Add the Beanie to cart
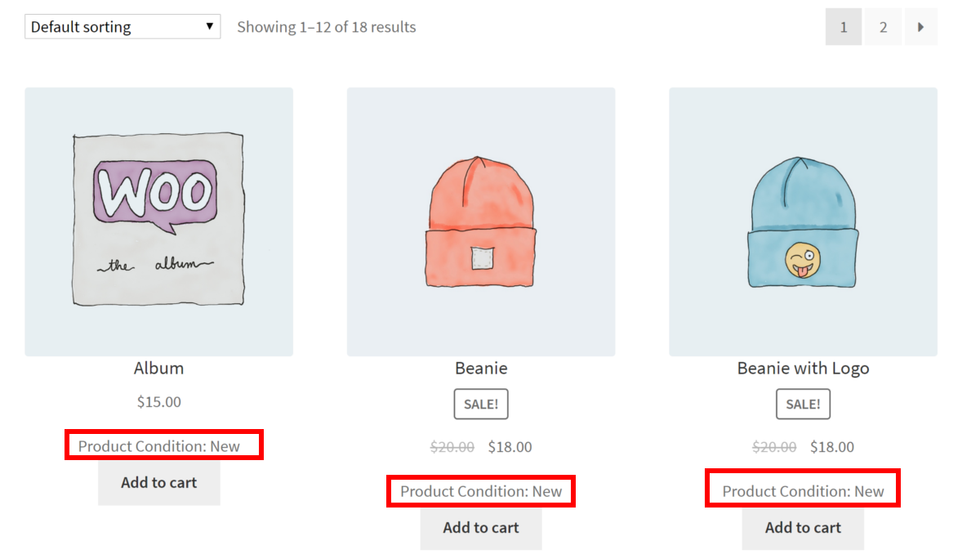 point(480,527)
